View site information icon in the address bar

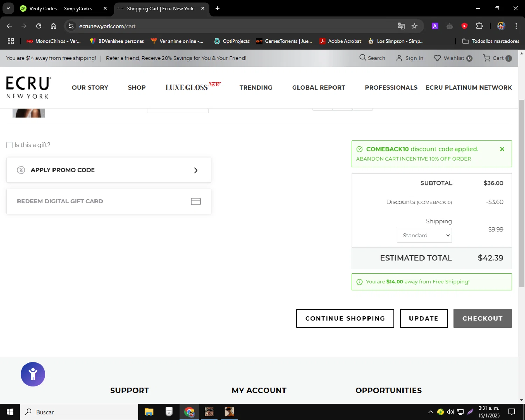(x=71, y=26)
